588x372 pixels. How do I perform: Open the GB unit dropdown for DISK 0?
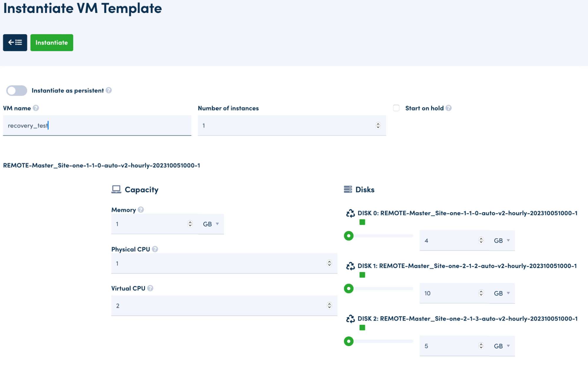(x=501, y=240)
